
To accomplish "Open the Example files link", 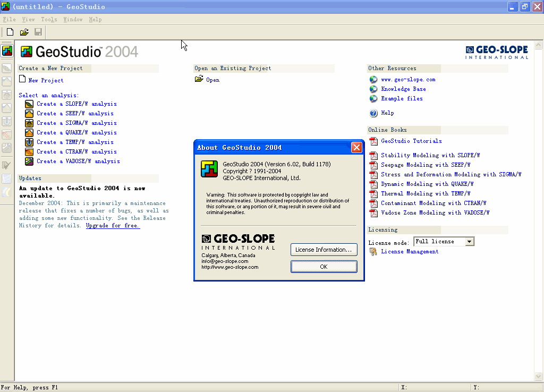I will (402, 98).
